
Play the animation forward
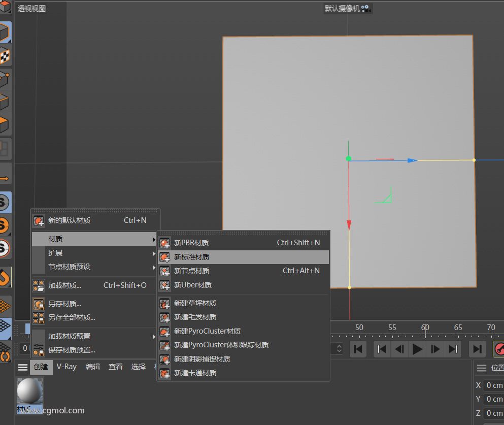(417, 349)
